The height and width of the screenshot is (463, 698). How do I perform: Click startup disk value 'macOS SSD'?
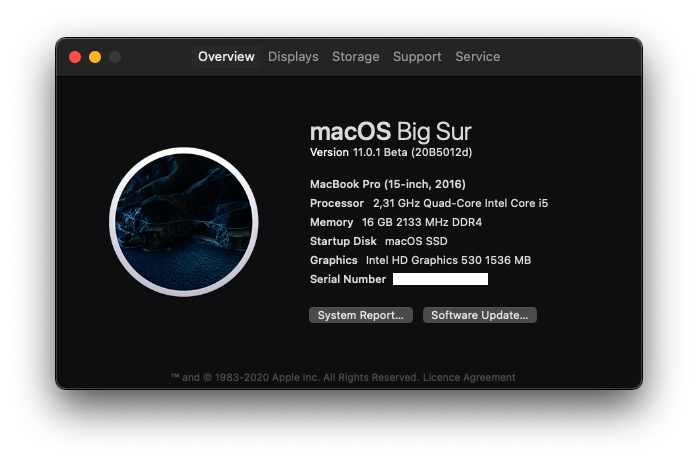pyautogui.click(x=416, y=241)
